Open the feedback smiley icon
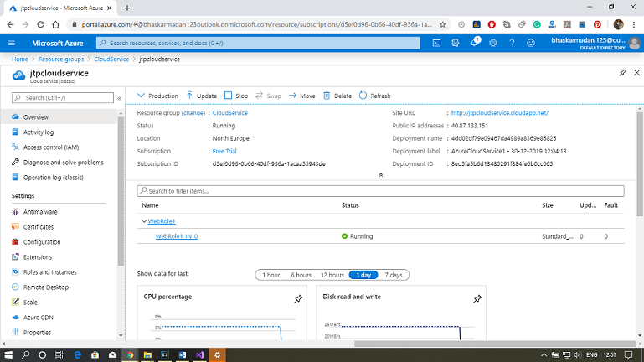Viewport: 644px width, 362px height. [531, 43]
